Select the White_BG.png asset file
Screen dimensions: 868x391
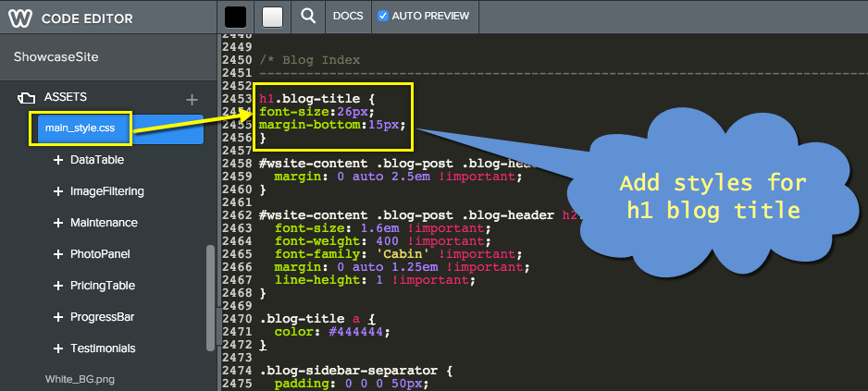point(80,379)
